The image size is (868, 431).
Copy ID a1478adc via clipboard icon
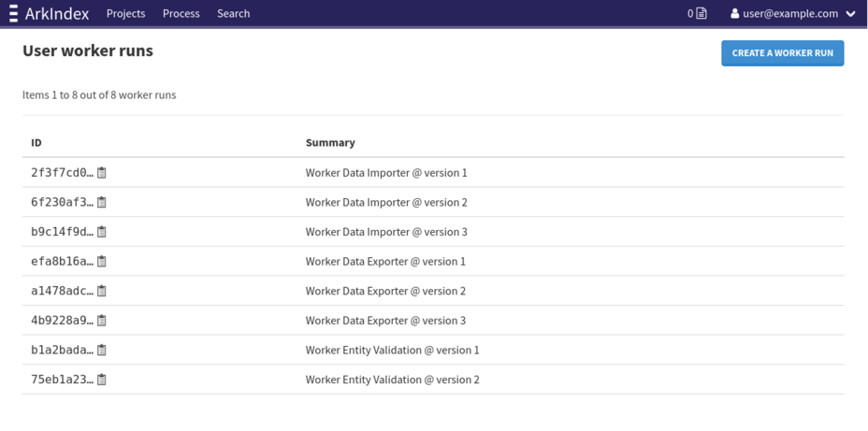tap(102, 291)
